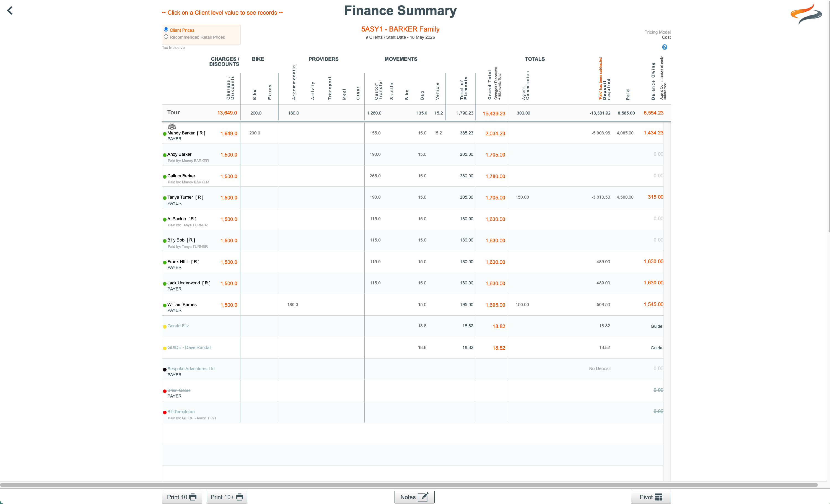
Task: Click the Notes button
Action: click(x=414, y=497)
